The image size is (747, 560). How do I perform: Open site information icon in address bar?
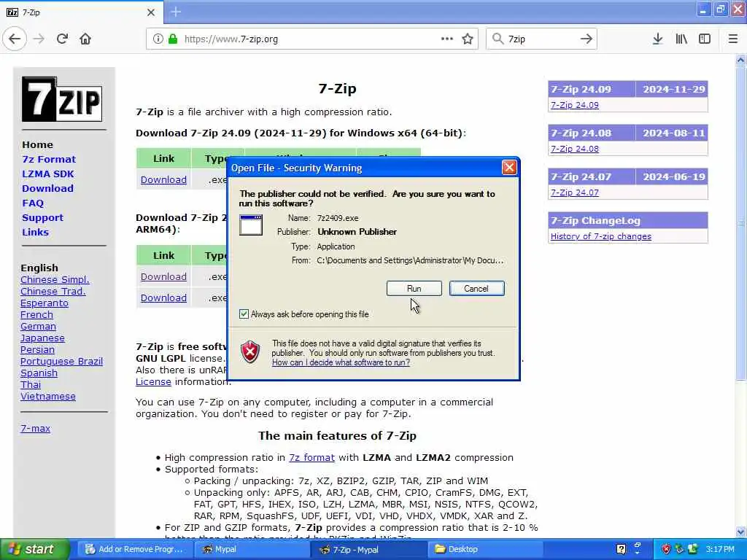[x=158, y=39]
